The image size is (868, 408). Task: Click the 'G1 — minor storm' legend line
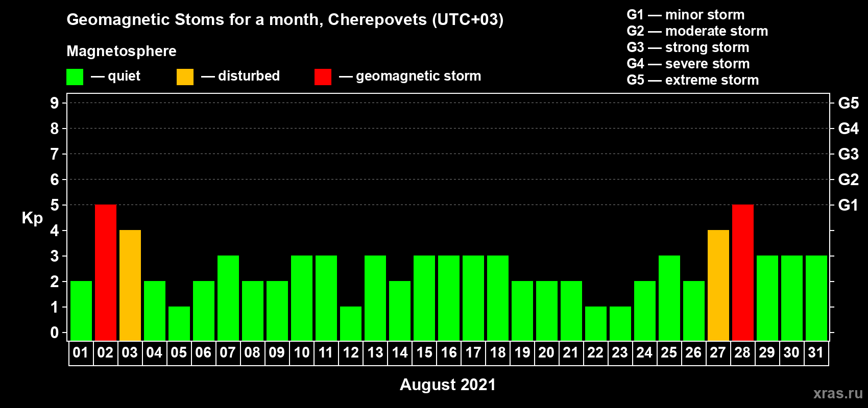pyautogui.click(x=686, y=15)
